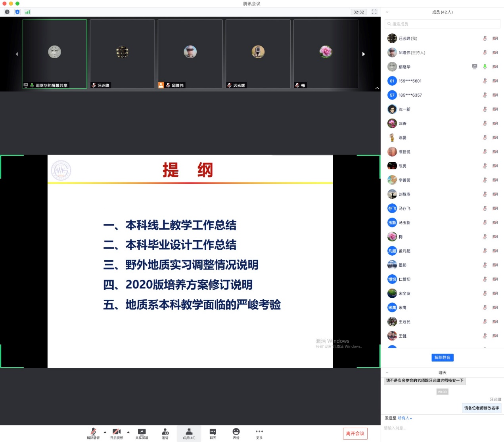
Task: Open the 表情 emoji reactions
Action: (x=236, y=433)
